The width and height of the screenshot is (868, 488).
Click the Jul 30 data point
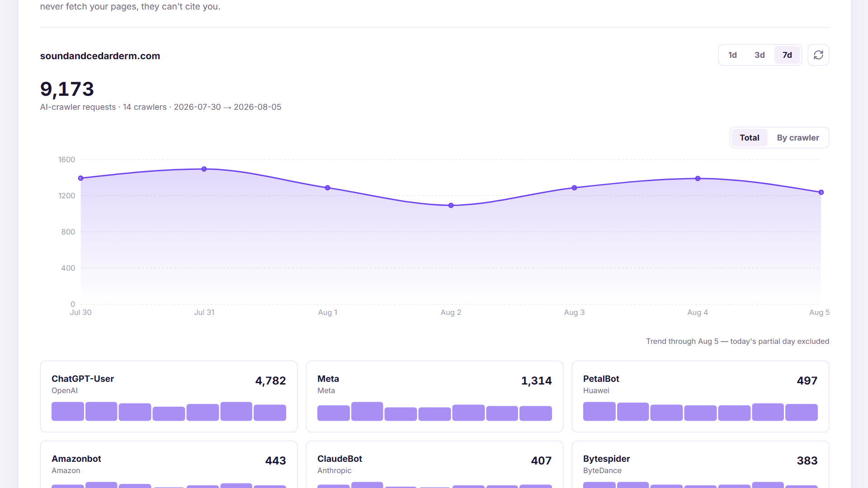pos(81,178)
